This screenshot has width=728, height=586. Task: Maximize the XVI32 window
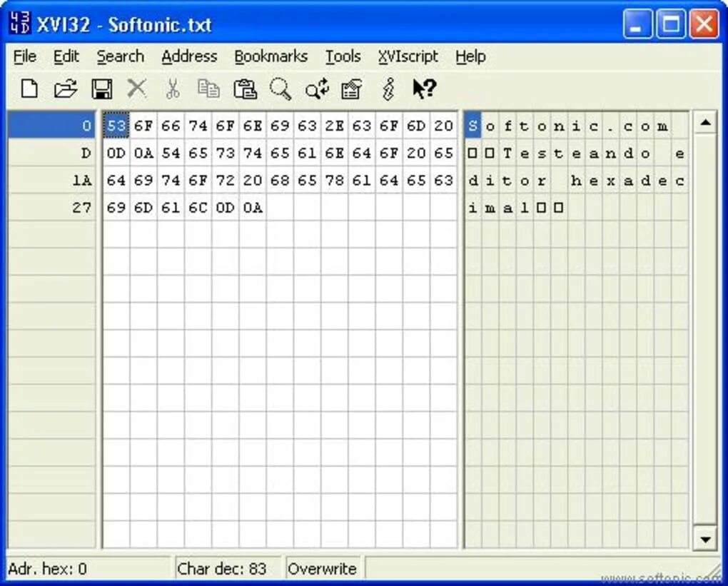[x=670, y=24]
